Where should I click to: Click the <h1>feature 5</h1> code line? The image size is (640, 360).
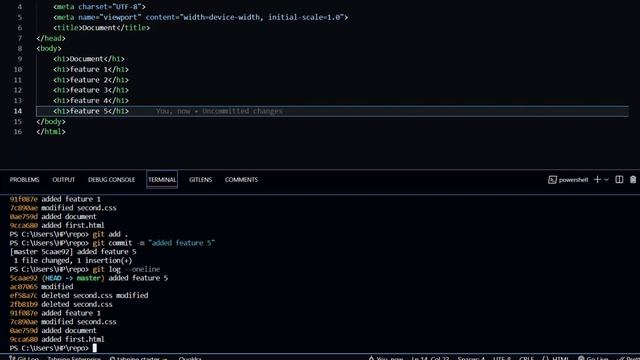click(91, 111)
